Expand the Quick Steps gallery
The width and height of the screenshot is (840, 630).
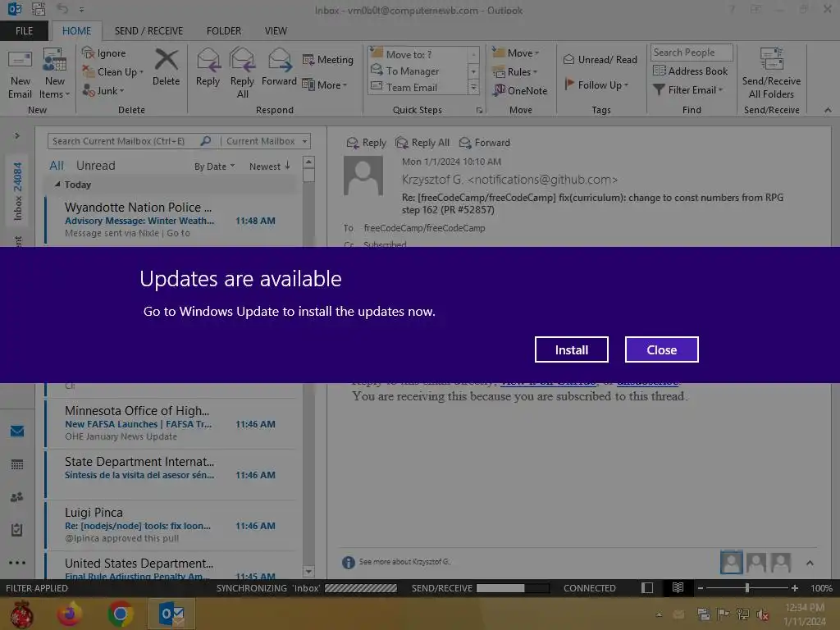coord(473,88)
